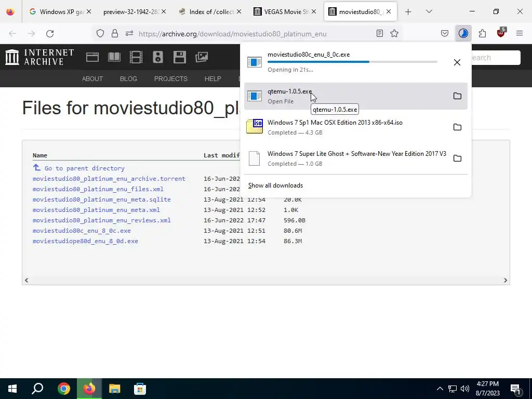Image resolution: width=532 pixels, height=399 pixels.
Task: Download moviestudio80_platinum_enu_archive.torrent
Action: 109,179
